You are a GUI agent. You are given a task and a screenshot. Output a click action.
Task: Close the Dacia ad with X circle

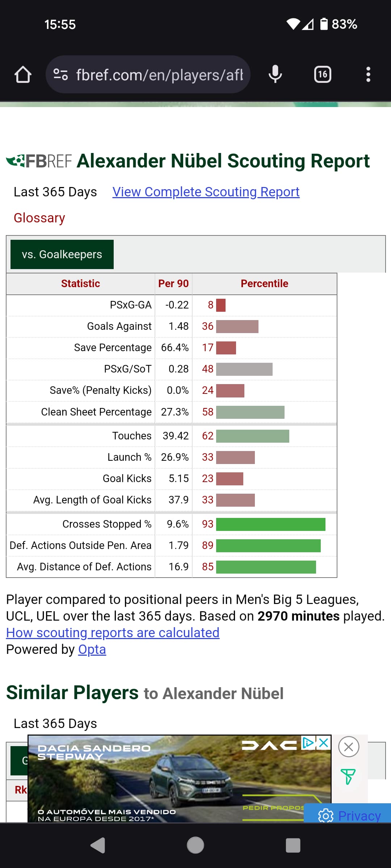coord(349,746)
